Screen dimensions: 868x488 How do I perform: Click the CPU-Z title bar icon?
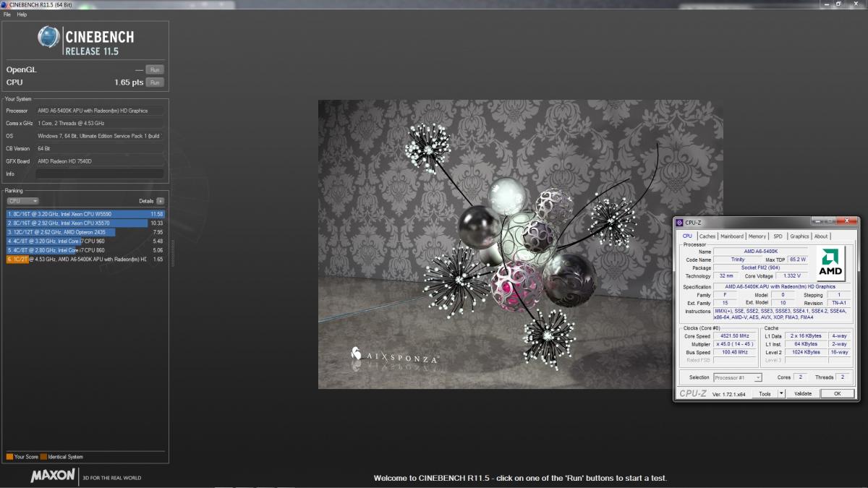[679, 223]
